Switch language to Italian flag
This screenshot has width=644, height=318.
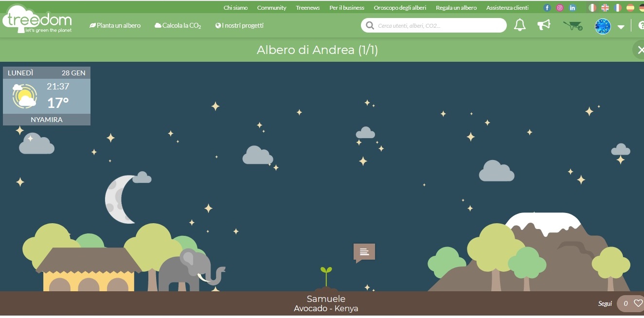click(x=592, y=8)
